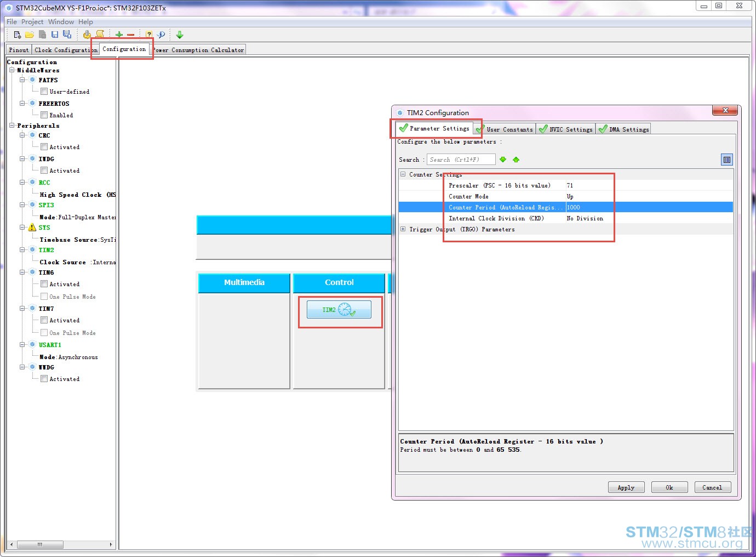Click the TIM2 button in Control panel

(339, 310)
